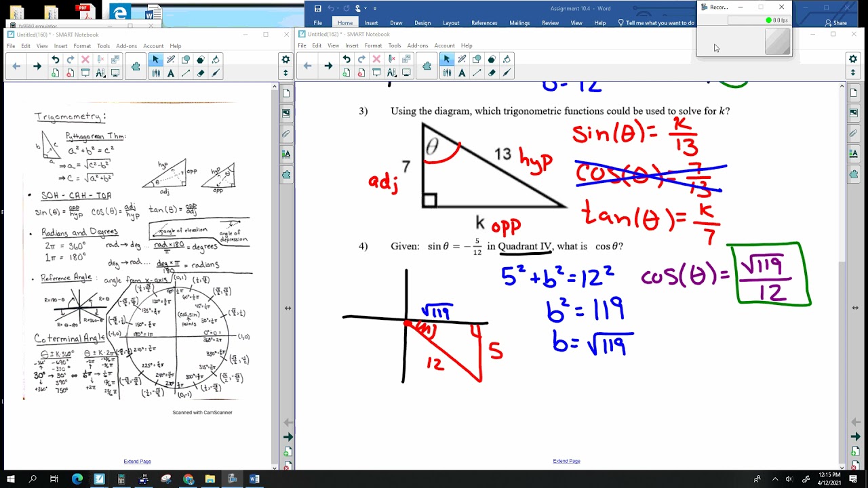The height and width of the screenshot is (488, 868).
Task: Undo last action in right Notebook window
Action: [347, 59]
